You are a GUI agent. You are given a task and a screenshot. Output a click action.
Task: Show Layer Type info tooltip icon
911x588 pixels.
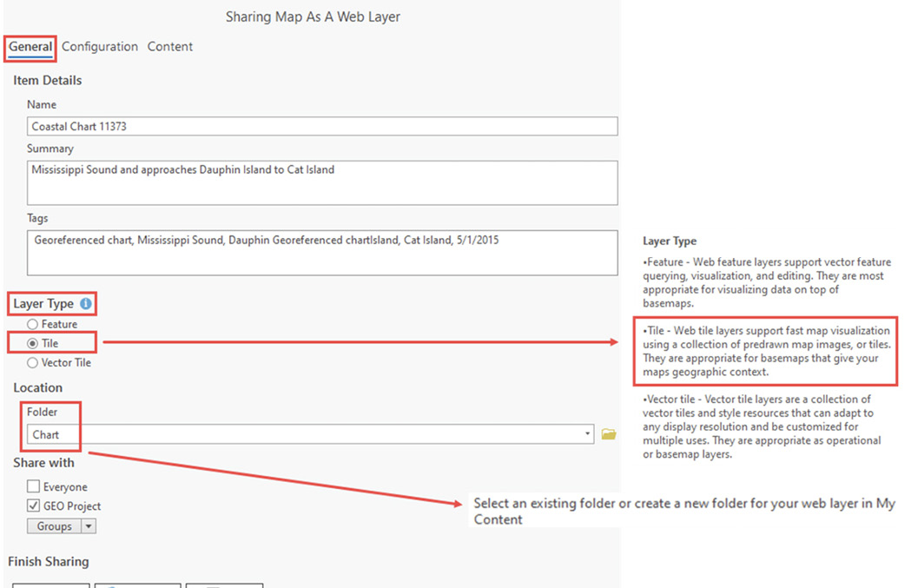[x=85, y=303]
